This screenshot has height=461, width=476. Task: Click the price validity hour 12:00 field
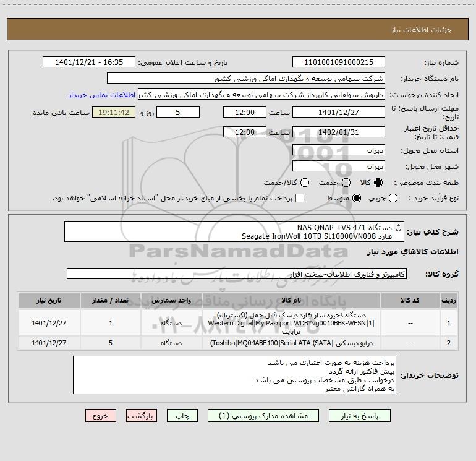click(245, 132)
